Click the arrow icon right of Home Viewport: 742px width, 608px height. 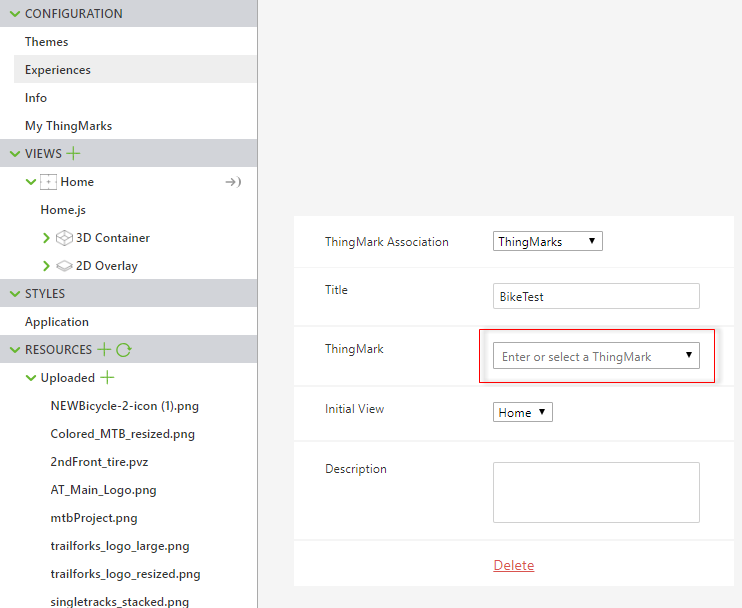(233, 182)
